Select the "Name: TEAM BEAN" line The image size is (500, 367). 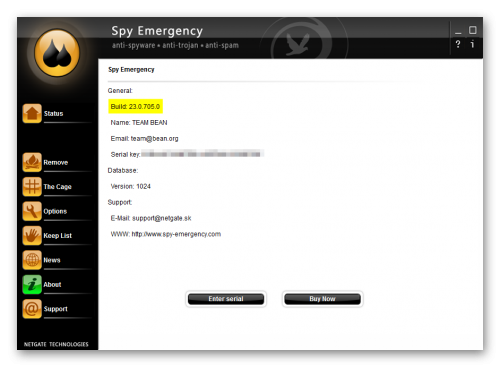(x=139, y=123)
